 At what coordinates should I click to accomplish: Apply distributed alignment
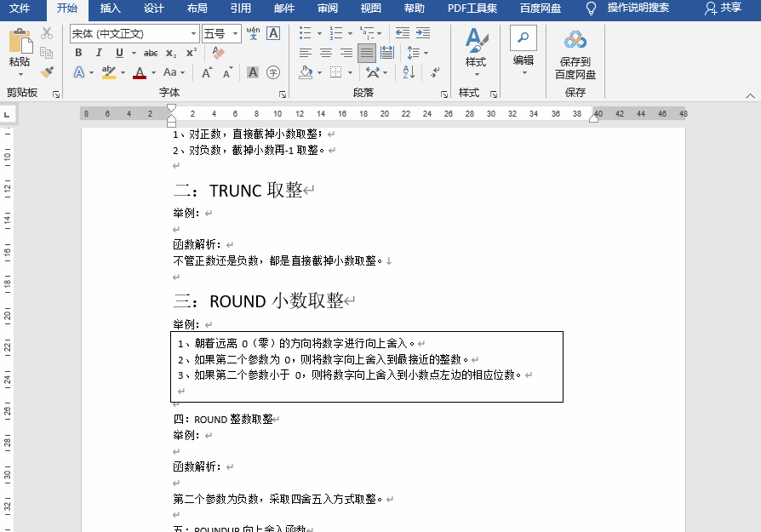(x=387, y=53)
